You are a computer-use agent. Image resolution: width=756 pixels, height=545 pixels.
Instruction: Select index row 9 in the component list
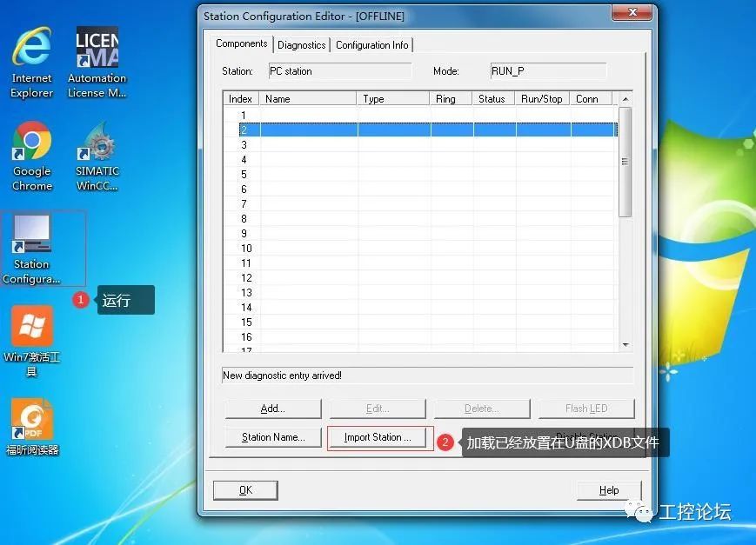[420, 233]
